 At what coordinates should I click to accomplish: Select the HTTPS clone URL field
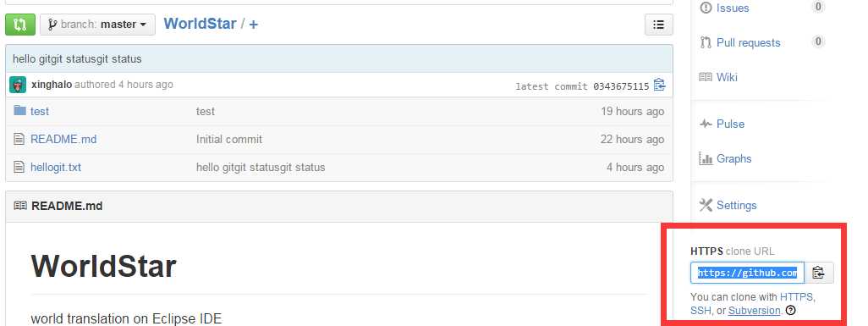click(747, 273)
